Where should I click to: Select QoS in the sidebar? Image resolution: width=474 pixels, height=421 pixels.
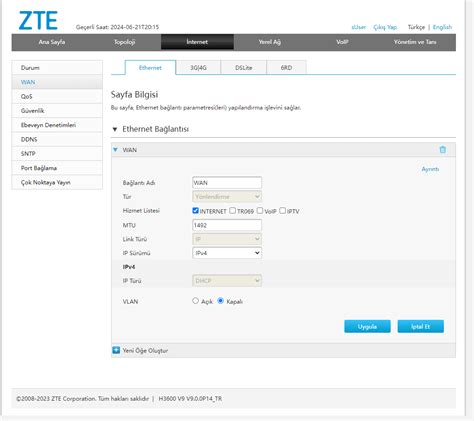click(57, 96)
